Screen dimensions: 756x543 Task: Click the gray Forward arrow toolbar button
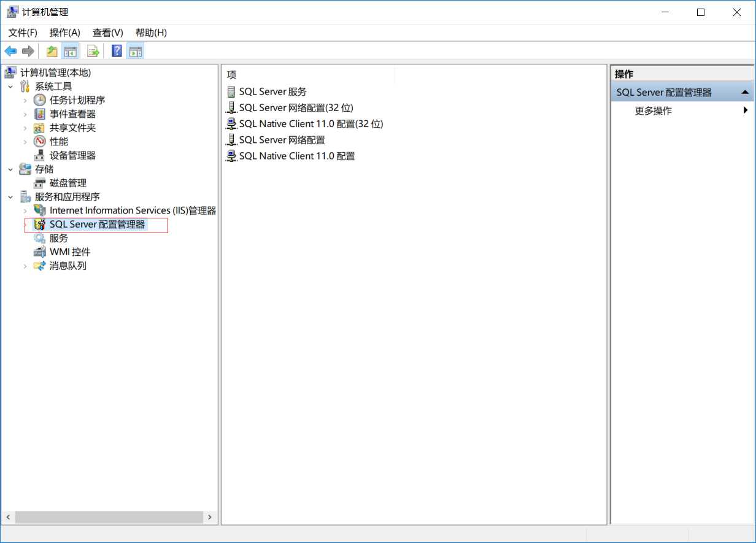28,51
